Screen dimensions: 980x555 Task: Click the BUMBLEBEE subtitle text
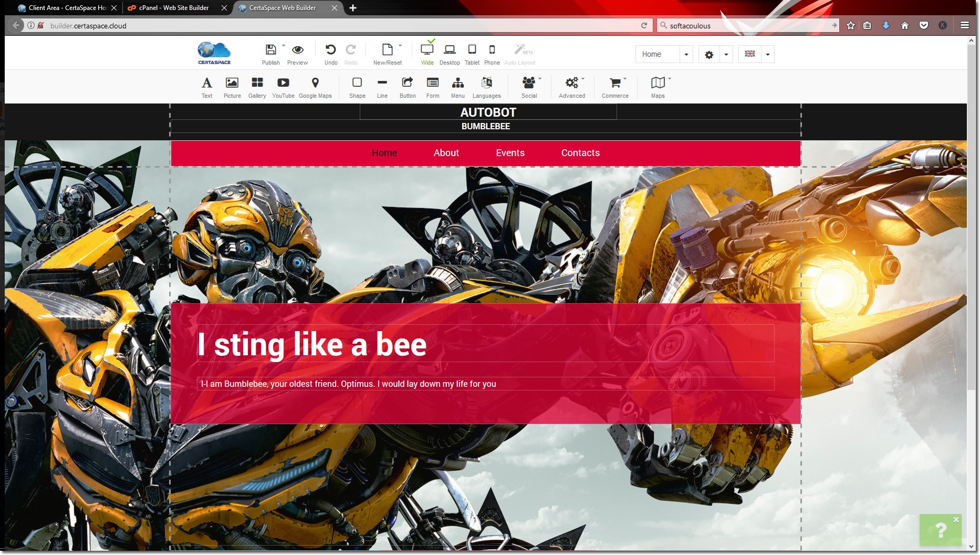coord(486,126)
